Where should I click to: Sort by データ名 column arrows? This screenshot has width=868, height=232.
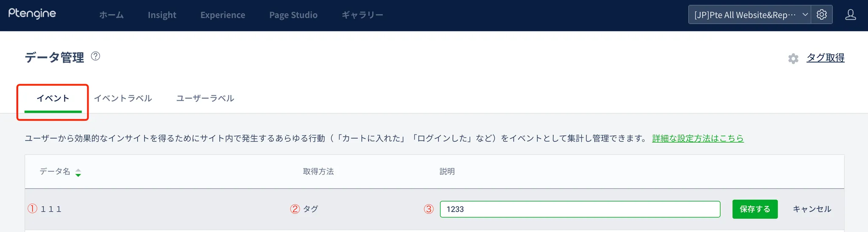[78, 172]
